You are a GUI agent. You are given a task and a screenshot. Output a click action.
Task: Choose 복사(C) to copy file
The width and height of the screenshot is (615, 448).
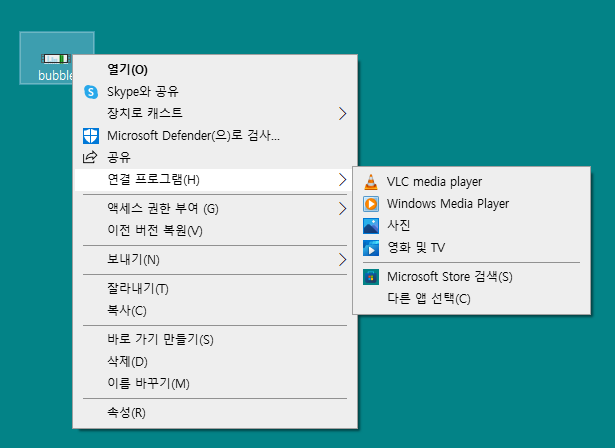pos(215,311)
